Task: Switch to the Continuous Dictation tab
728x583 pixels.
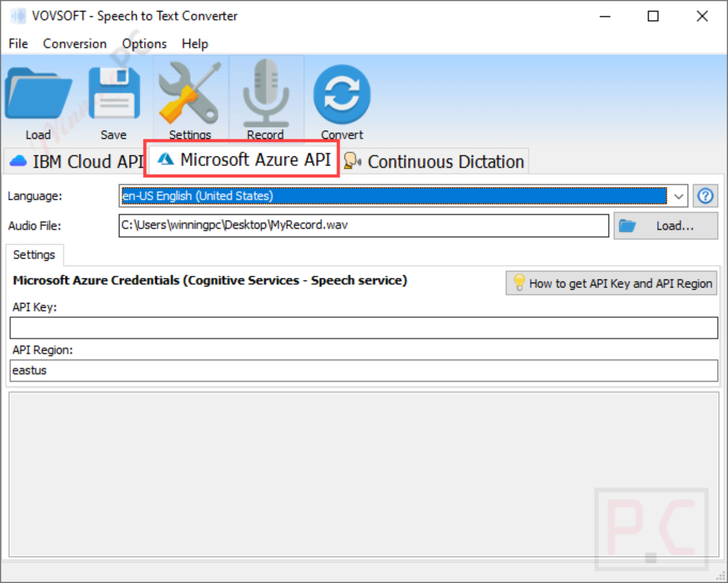Action: pos(434,161)
